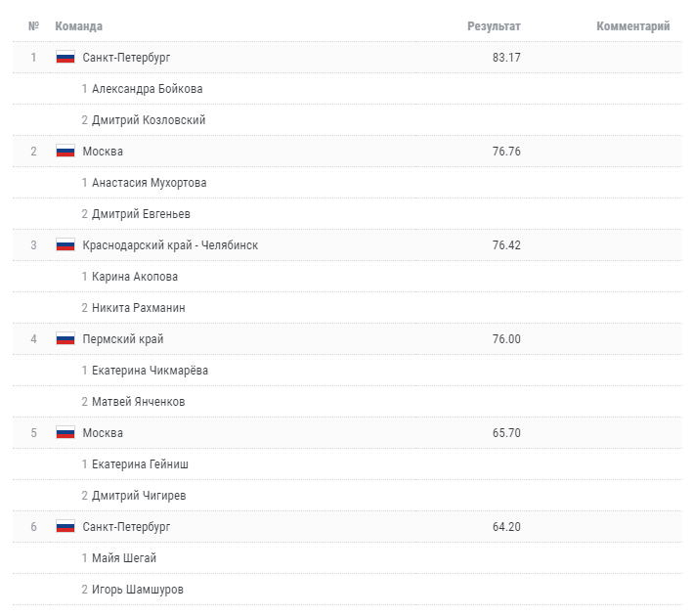Click the flag next to fifth-place Москва
The width and height of the screenshot is (693, 616).
point(65,432)
